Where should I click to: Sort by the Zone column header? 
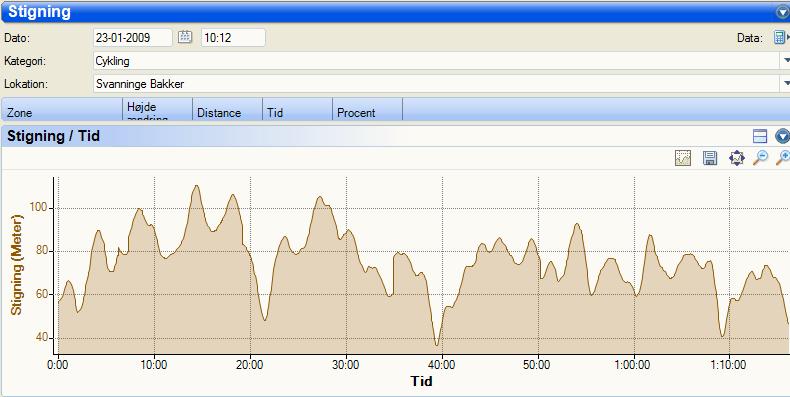[61, 109]
